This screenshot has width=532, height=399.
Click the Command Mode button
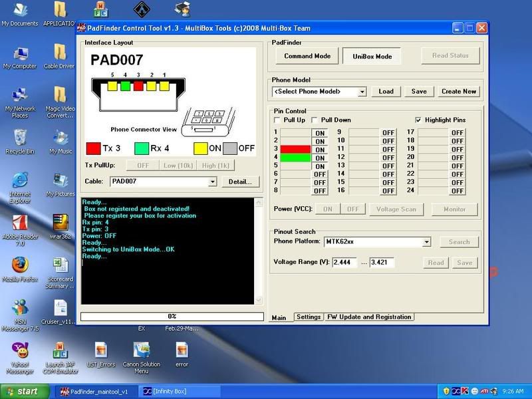coord(307,56)
